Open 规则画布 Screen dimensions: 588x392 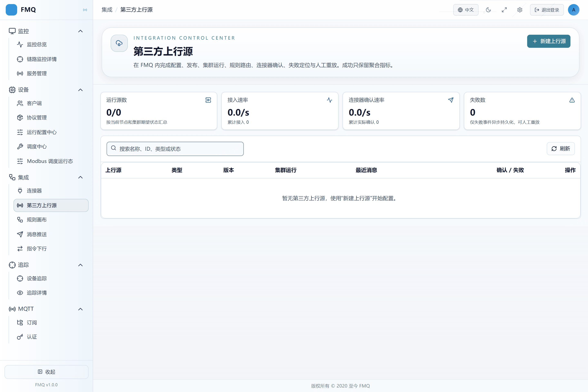[51, 220]
